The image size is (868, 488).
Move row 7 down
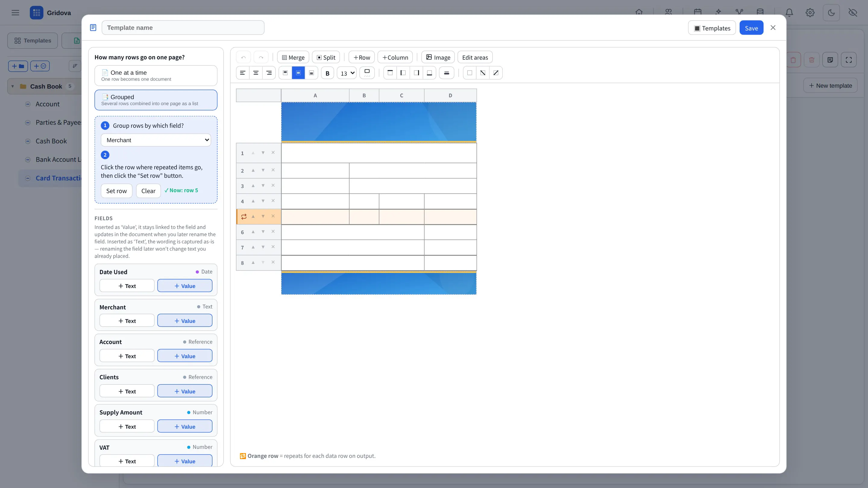[x=263, y=247]
